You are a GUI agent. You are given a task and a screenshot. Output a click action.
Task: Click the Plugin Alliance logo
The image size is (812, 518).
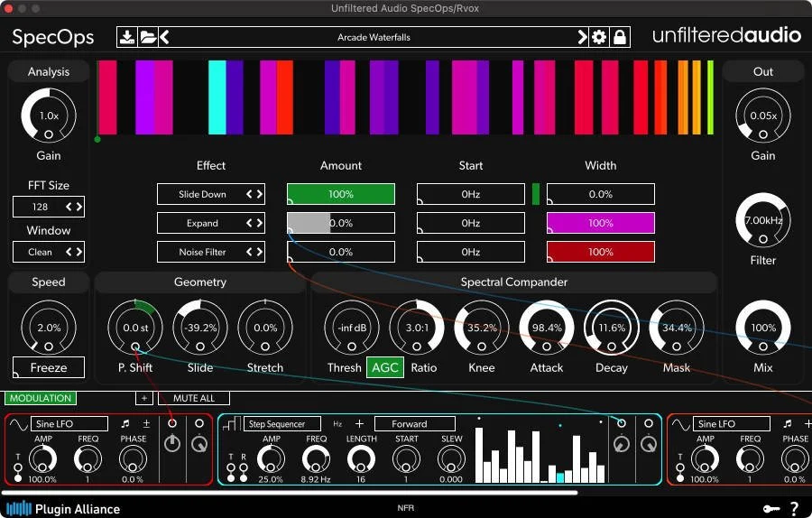(x=63, y=509)
